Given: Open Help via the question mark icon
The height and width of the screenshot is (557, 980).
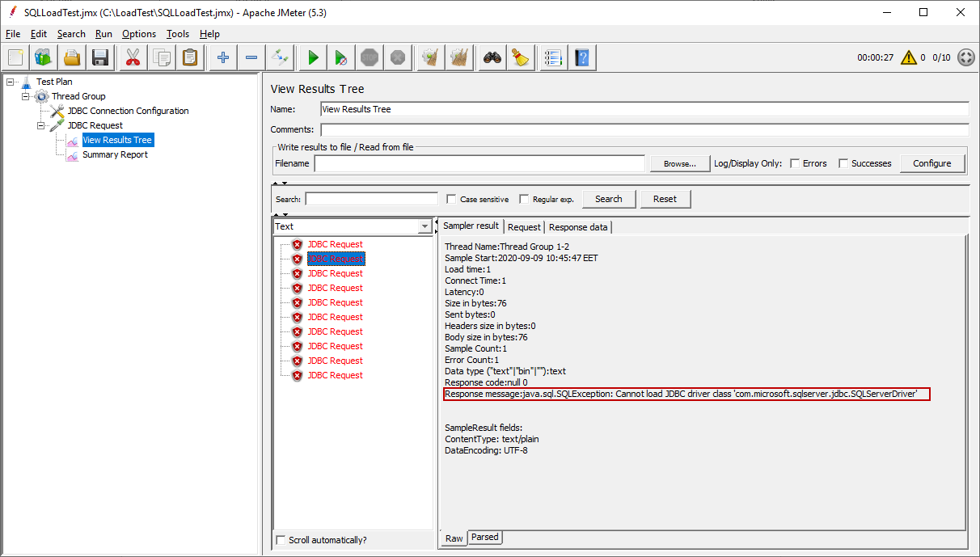Looking at the screenshot, I should pos(582,57).
